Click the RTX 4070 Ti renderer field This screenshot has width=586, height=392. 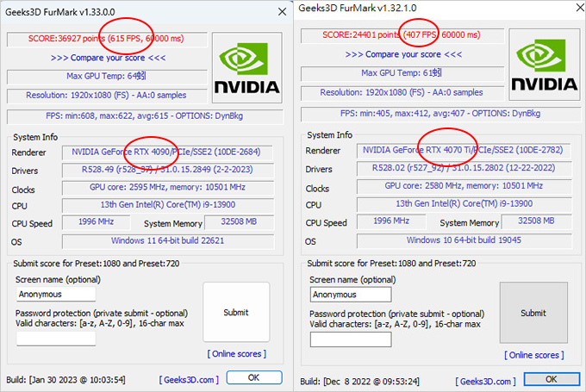tap(464, 150)
